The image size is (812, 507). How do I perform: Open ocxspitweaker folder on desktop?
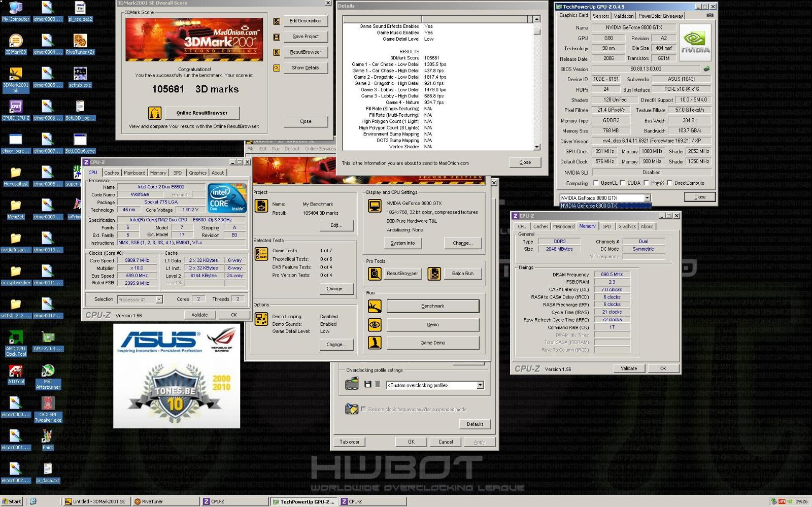pos(16,275)
